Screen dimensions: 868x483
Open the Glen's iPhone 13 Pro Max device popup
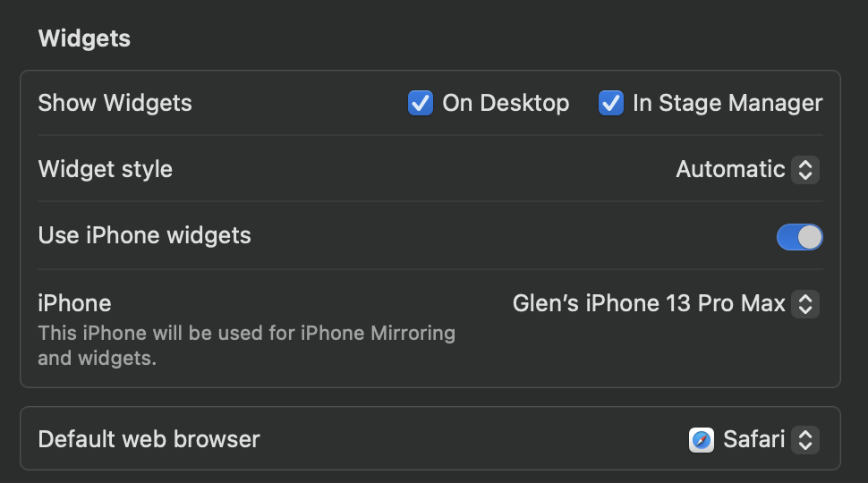[x=649, y=304]
